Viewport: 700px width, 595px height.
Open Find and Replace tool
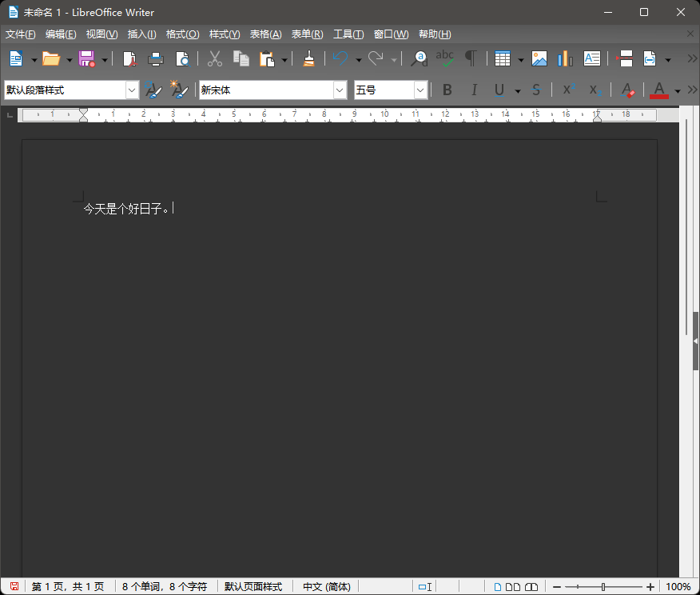[420, 58]
